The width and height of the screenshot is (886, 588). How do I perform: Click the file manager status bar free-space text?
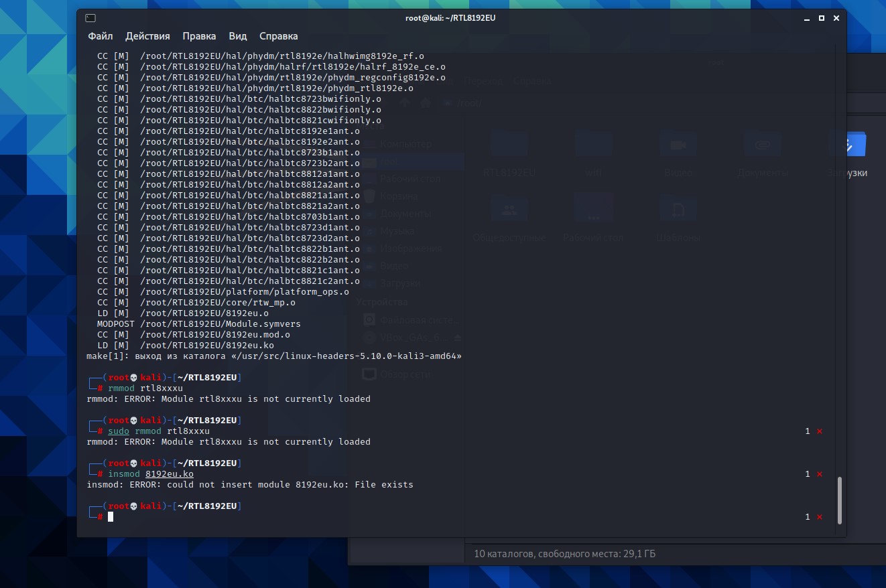point(564,554)
